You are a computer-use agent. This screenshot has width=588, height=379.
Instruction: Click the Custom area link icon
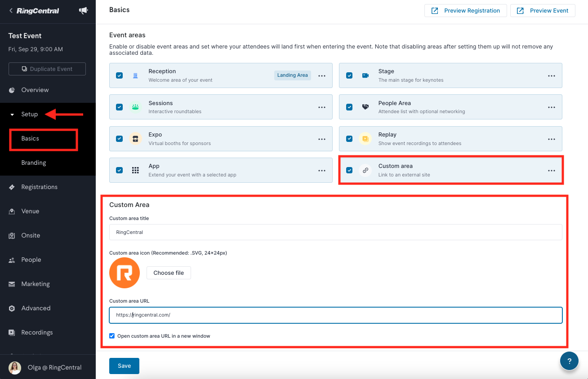[365, 170]
